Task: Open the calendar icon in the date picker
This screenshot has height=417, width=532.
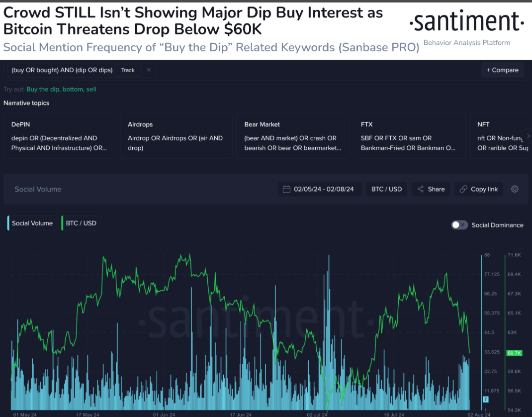Action: click(286, 189)
